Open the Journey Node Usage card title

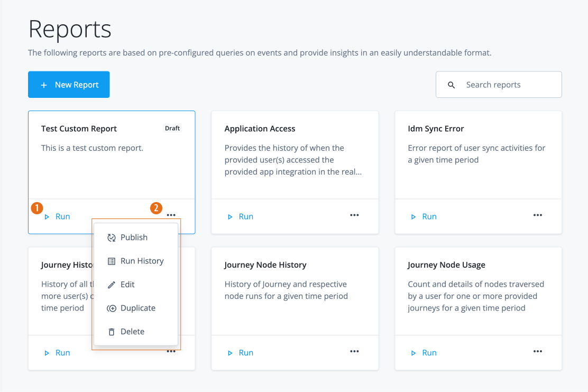click(x=446, y=265)
